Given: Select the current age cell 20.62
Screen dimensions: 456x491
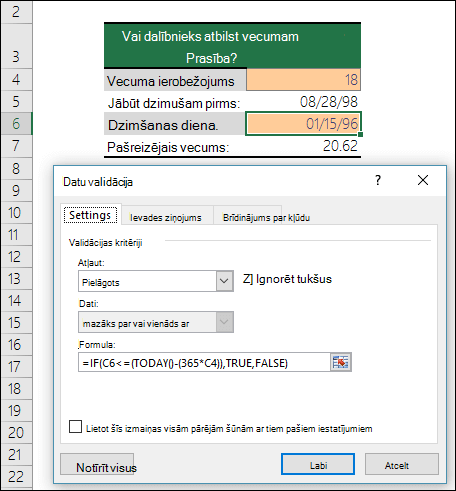Looking at the screenshot, I should coord(303,146).
